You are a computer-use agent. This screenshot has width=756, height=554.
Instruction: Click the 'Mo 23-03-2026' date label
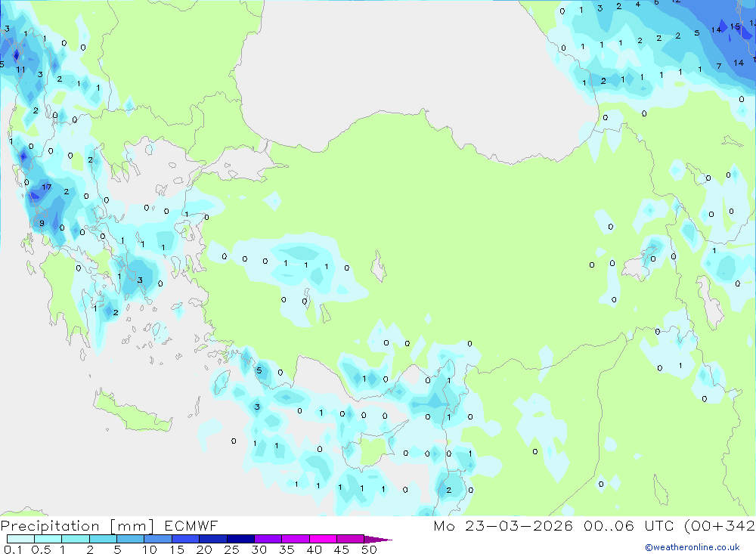503,525
